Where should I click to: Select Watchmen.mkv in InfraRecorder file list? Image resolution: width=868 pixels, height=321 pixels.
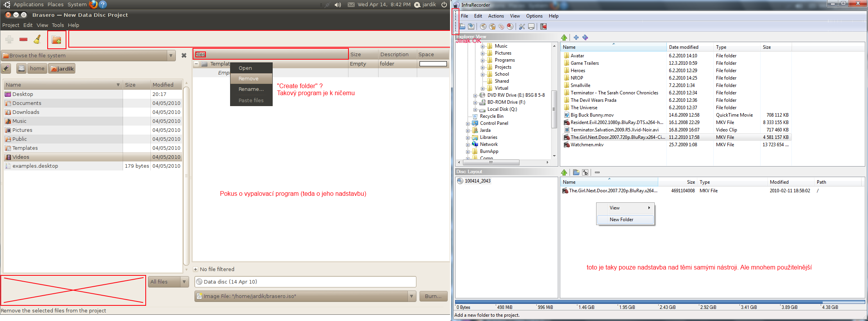tap(587, 145)
